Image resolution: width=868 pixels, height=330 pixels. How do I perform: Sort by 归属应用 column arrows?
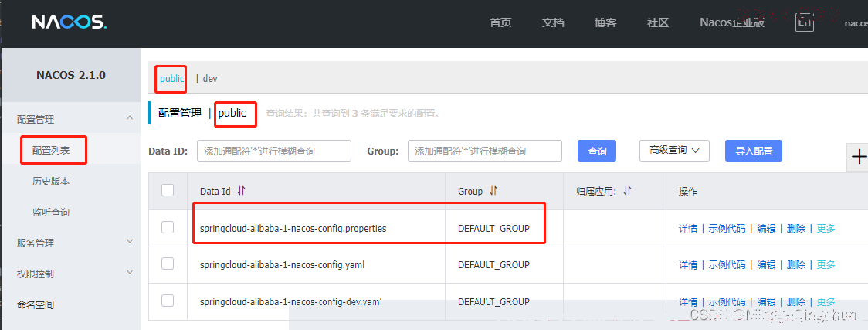click(x=627, y=191)
